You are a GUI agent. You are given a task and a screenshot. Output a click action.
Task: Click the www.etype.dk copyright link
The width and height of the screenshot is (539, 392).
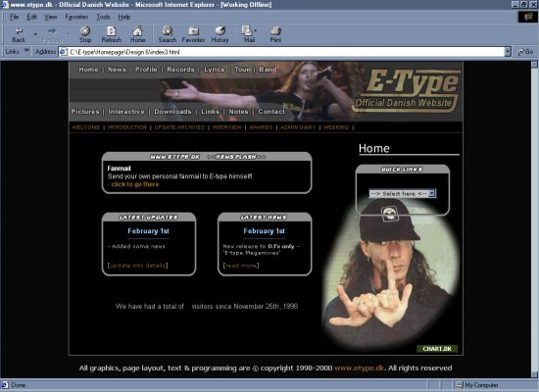pos(359,368)
